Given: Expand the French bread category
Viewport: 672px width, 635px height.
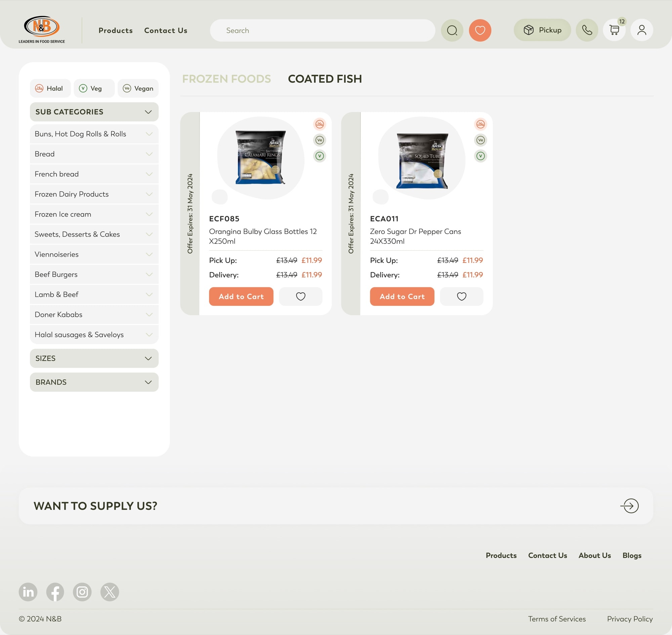Looking at the screenshot, I should point(94,174).
